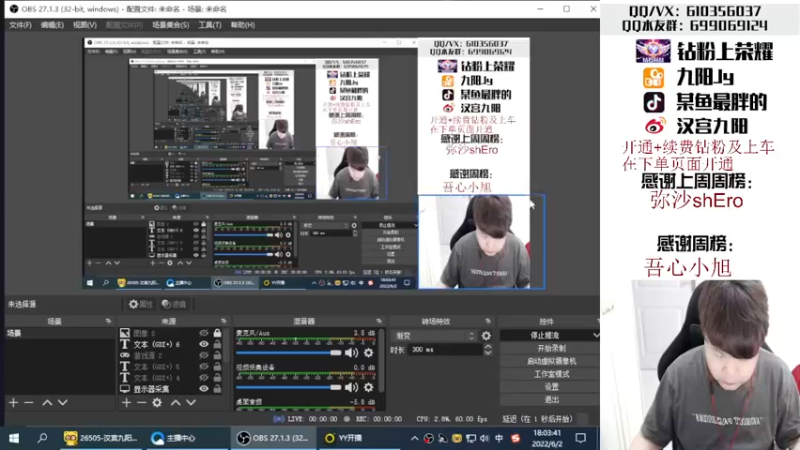
Task: Mute the 视频采集设备 speaker icon
Action: pyautogui.click(x=351, y=387)
